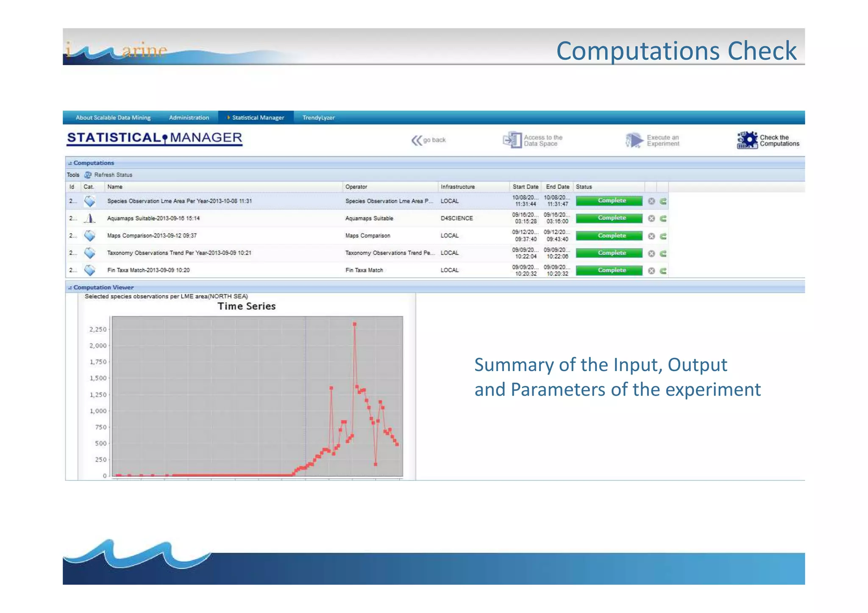The height and width of the screenshot is (613, 868).
Task: Click the Computations panel header
Action: click(x=435, y=163)
